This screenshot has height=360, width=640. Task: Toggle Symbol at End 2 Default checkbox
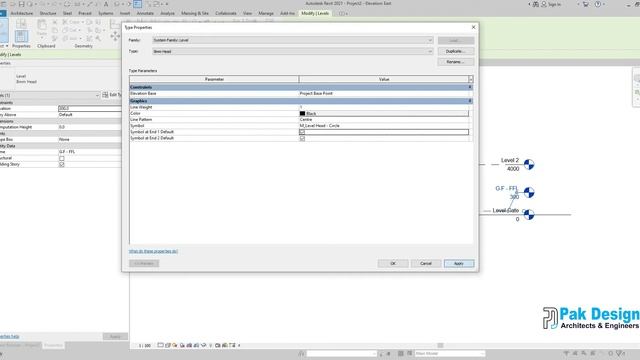click(x=302, y=138)
